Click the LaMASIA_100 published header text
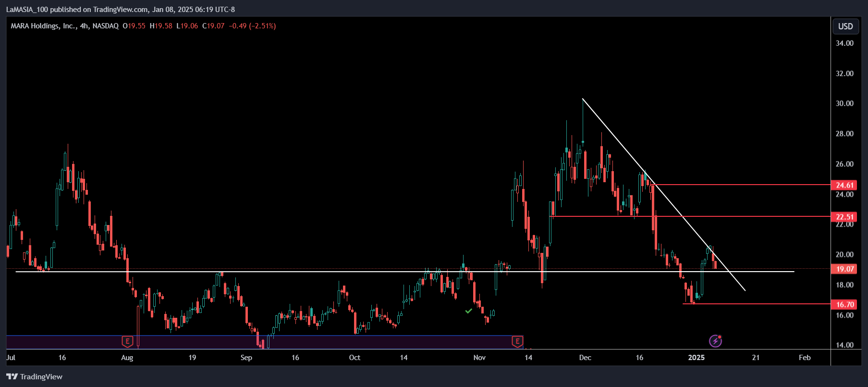The height and width of the screenshot is (387, 868). tap(121, 10)
